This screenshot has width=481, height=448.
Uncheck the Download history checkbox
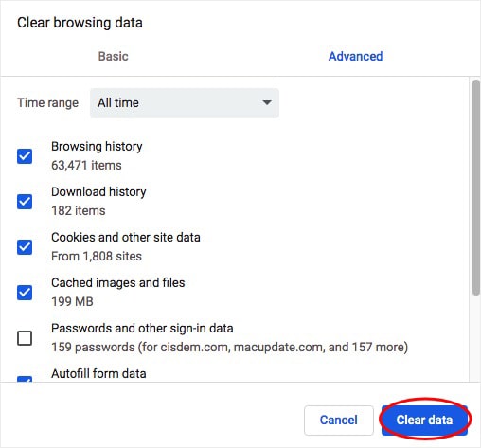25,202
